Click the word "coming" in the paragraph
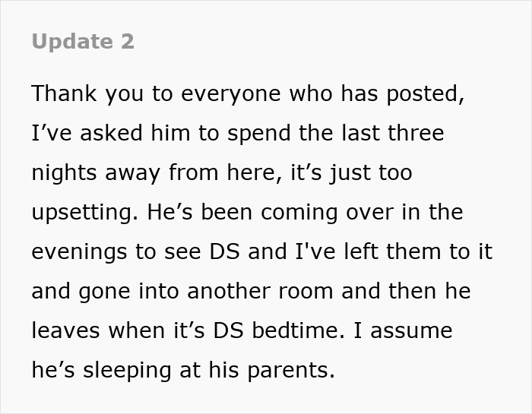The image size is (532, 414). click(299, 213)
